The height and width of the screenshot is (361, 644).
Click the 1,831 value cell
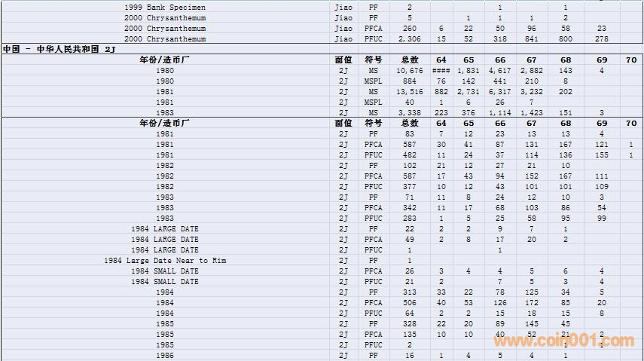(468, 70)
